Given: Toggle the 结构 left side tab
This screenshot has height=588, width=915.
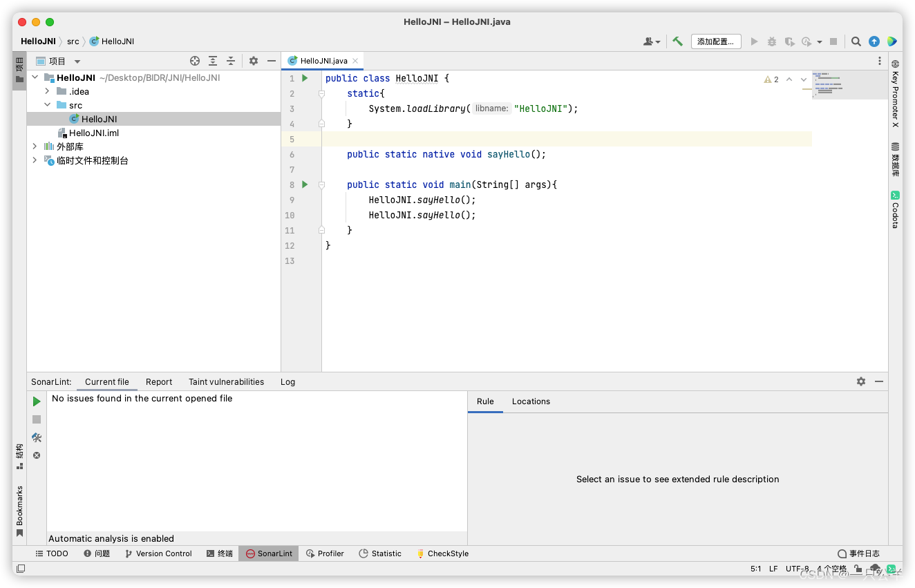Looking at the screenshot, I should click(19, 457).
